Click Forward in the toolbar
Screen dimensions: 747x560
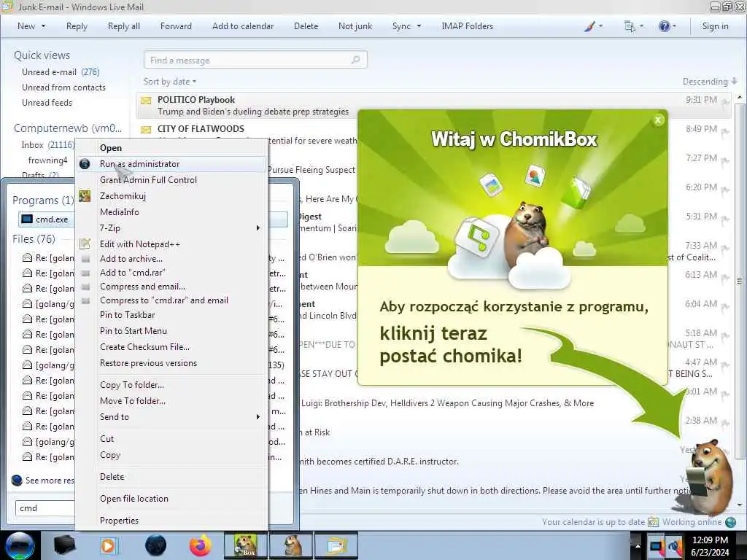(176, 26)
